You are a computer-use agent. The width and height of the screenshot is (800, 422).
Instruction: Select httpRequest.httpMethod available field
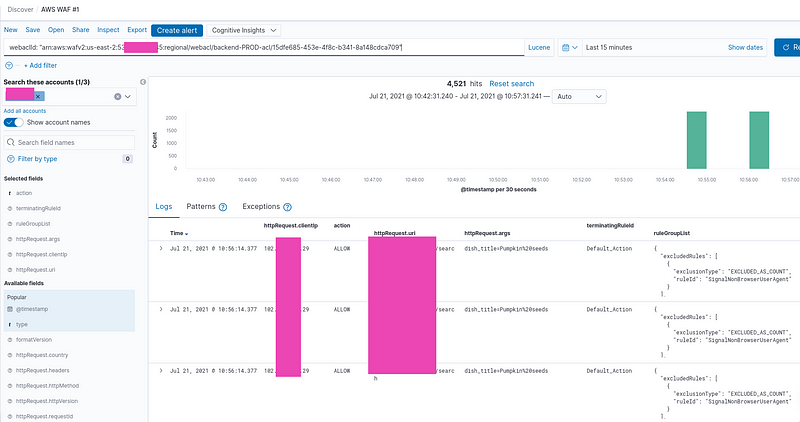point(47,386)
